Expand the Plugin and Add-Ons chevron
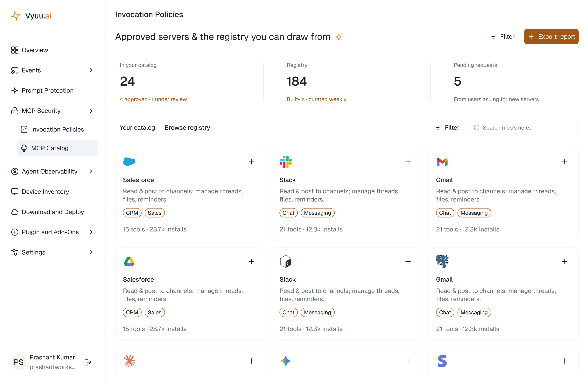588x382 pixels. point(91,232)
